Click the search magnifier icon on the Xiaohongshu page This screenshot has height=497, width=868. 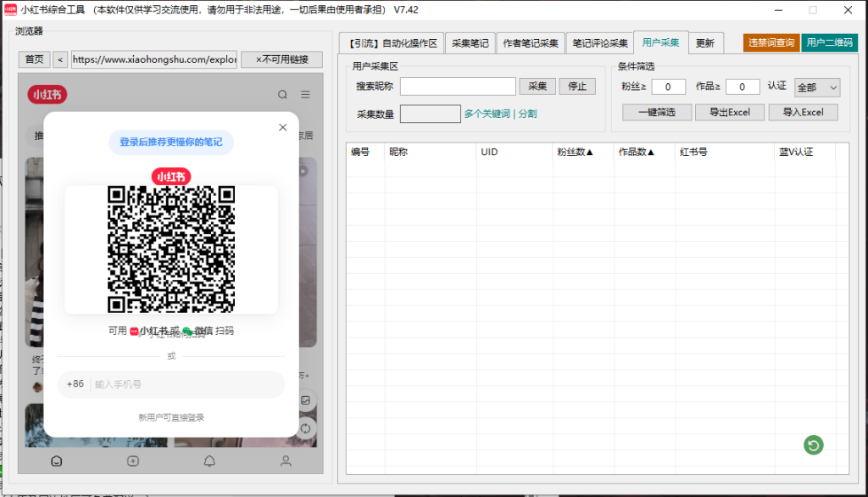coord(282,95)
